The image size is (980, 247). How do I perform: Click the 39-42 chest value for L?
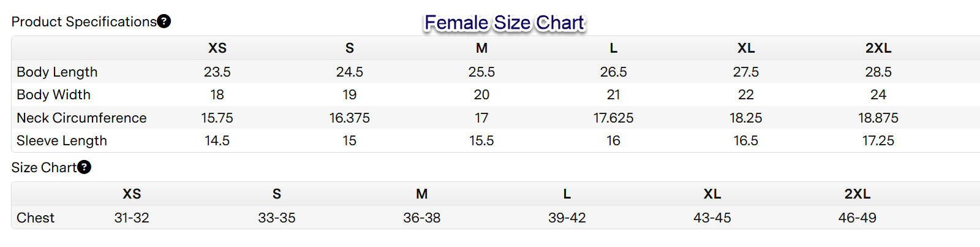point(567,218)
